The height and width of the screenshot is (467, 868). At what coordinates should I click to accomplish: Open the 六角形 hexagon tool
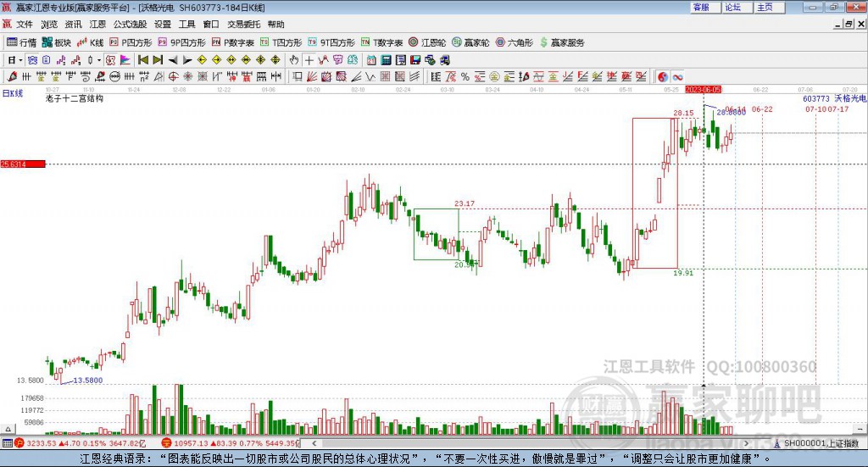coord(515,42)
